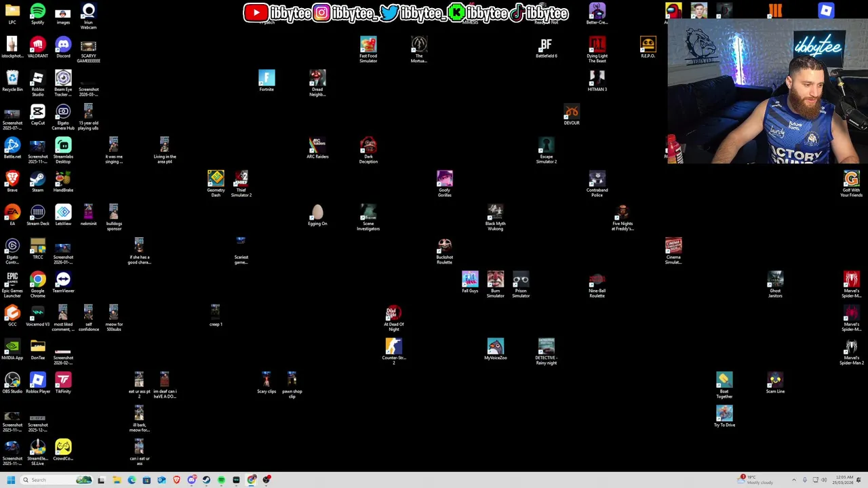Launch the Dark Deception game
Screen dimensions: 868x488
point(368,150)
